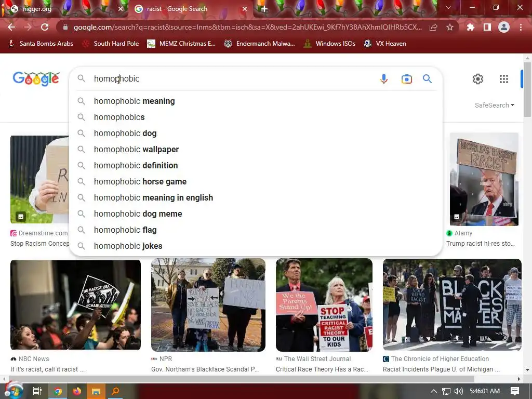This screenshot has height=399, width=532.
Task: Click the browser forward arrow
Action: point(28,27)
